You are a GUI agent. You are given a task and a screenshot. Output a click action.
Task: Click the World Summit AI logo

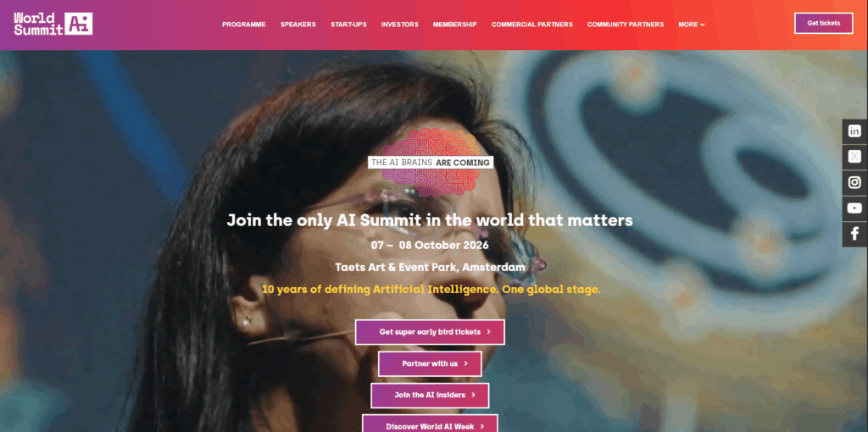[53, 24]
